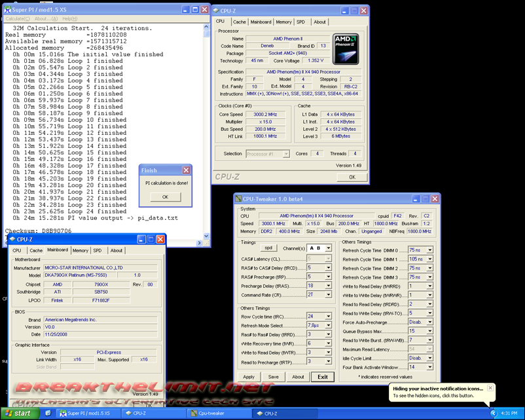Open RAS# Precharge (tRP) dropdown

(x=329, y=277)
